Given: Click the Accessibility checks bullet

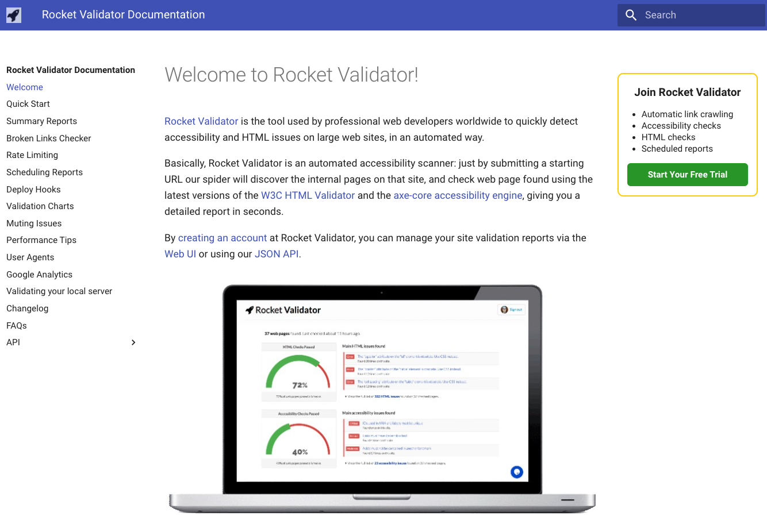Looking at the screenshot, I should [681, 126].
